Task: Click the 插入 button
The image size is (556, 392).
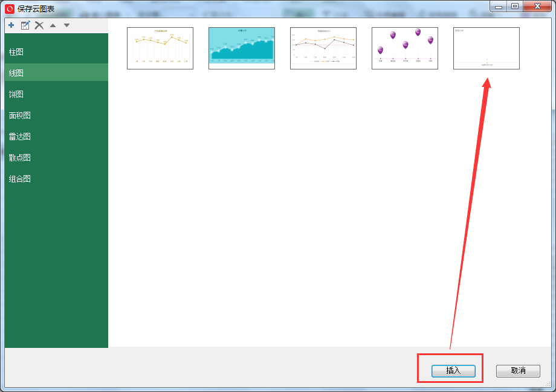Action: click(453, 371)
